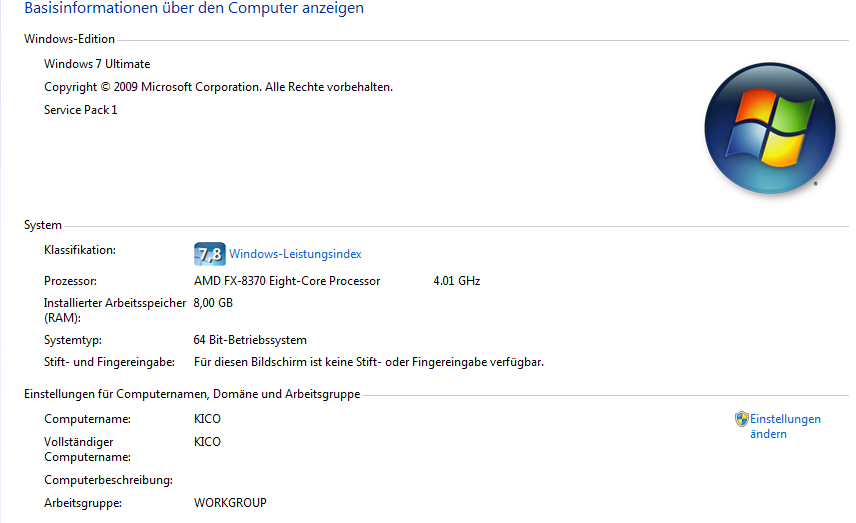Click the Computernamen, Domäne und Arbeitsgruppe header
Screen dimensions: 856x523
pyautogui.click(x=192, y=394)
